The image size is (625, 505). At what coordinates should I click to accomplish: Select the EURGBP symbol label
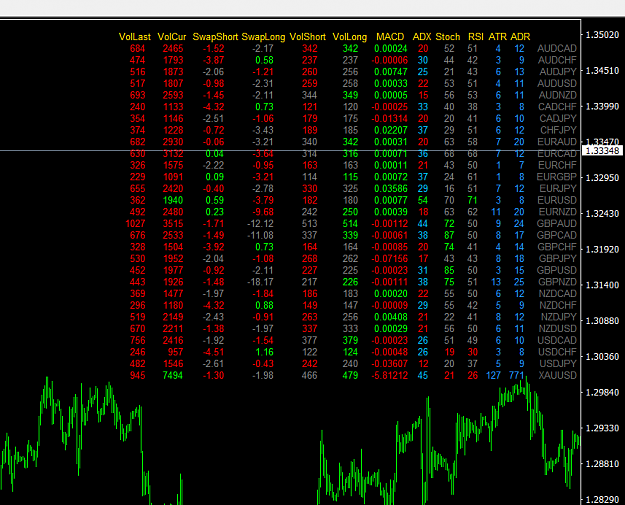tap(557, 177)
